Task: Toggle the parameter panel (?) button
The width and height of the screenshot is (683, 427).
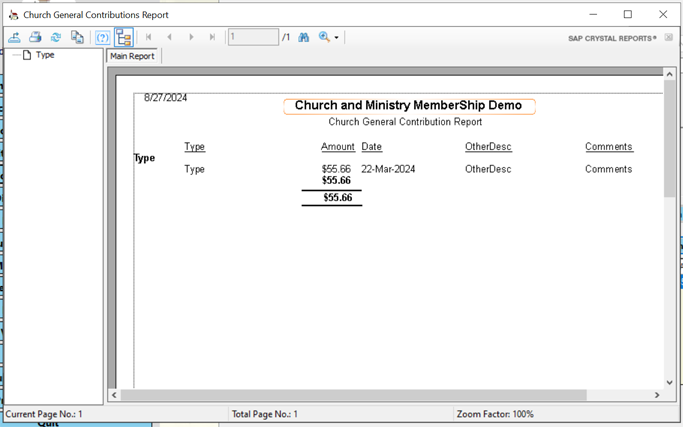Action: [x=102, y=37]
